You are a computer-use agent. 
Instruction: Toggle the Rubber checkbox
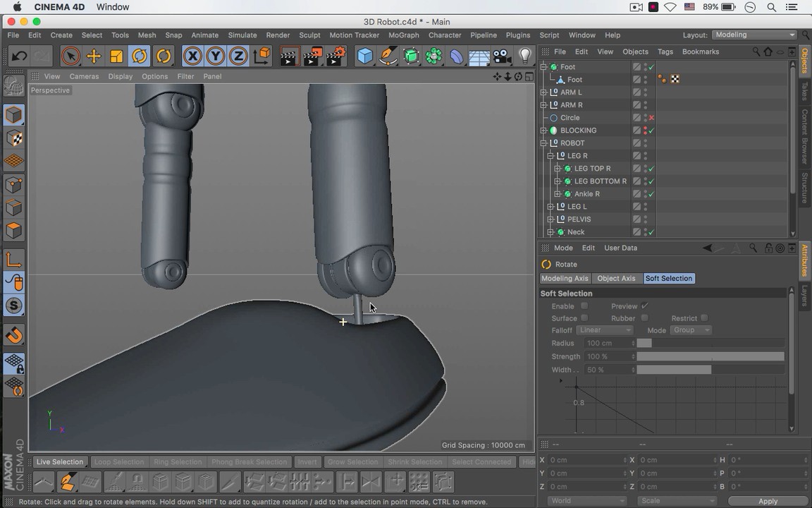click(644, 318)
